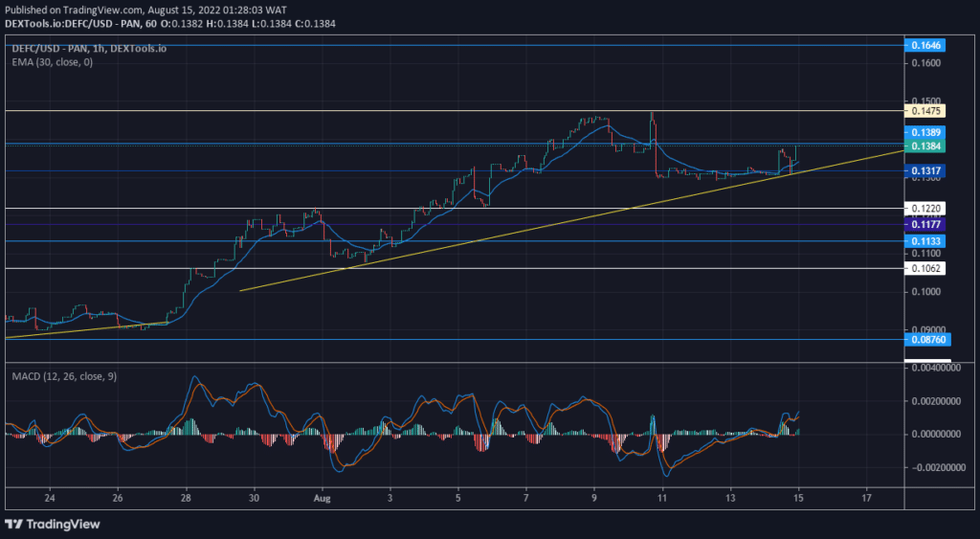Click the 0.1646 price label

tap(925, 45)
